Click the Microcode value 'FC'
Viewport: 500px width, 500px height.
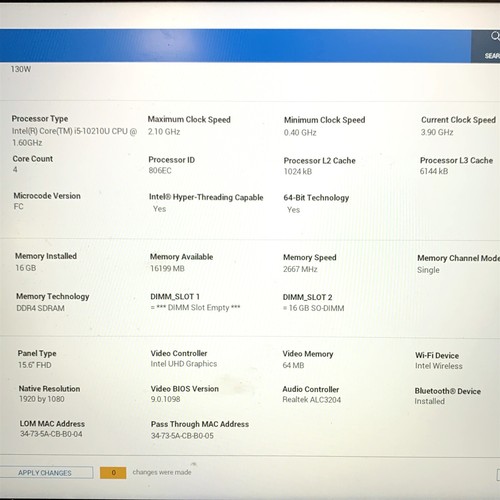tap(18, 207)
